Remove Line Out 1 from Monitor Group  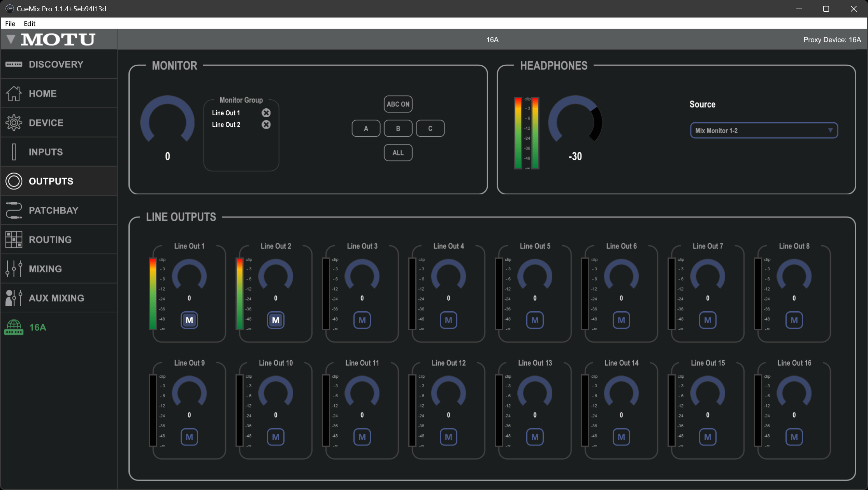click(266, 113)
